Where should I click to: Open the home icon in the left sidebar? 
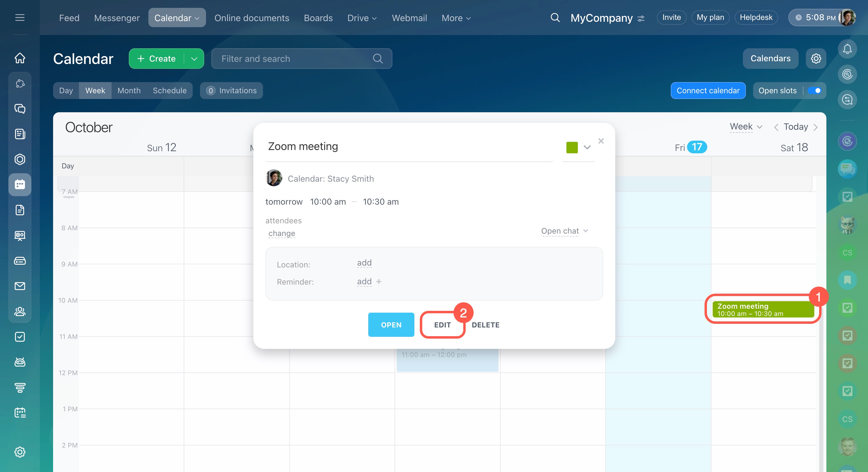click(x=20, y=58)
